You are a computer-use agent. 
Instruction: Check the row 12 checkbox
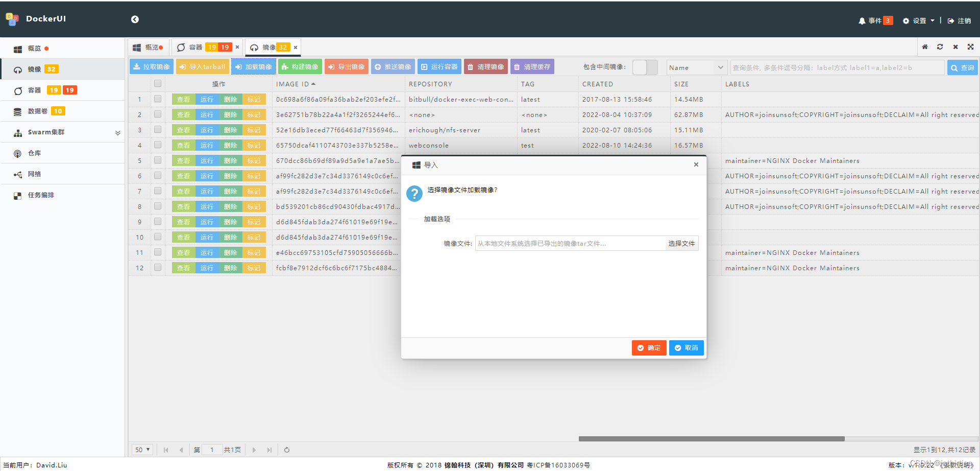click(x=158, y=268)
